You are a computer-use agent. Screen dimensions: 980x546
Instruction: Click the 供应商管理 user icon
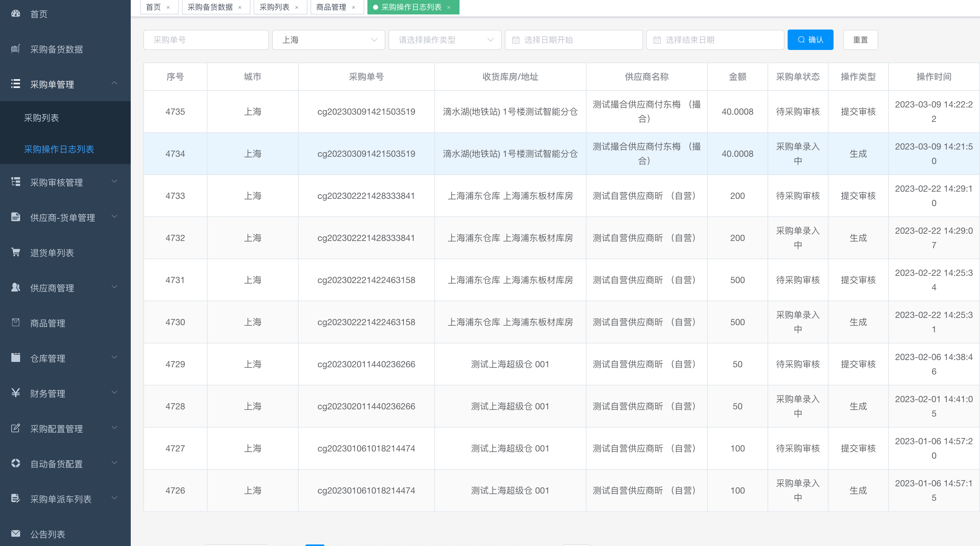(x=16, y=287)
